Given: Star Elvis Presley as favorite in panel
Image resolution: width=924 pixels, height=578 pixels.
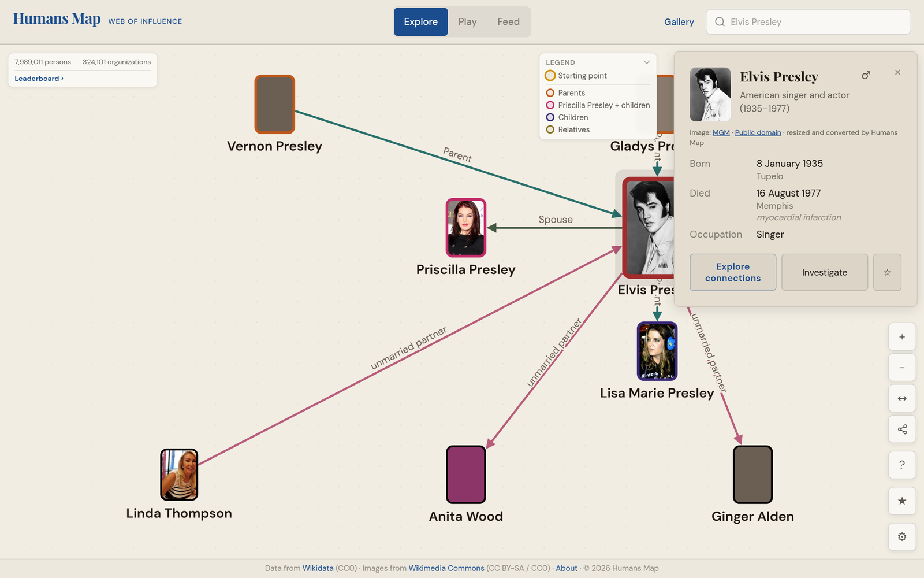Looking at the screenshot, I should tap(887, 272).
